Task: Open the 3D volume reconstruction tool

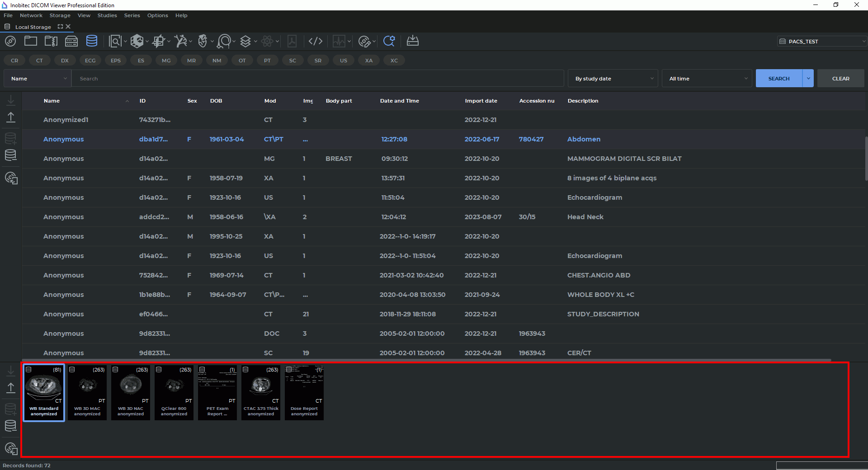Action: (137, 42)
